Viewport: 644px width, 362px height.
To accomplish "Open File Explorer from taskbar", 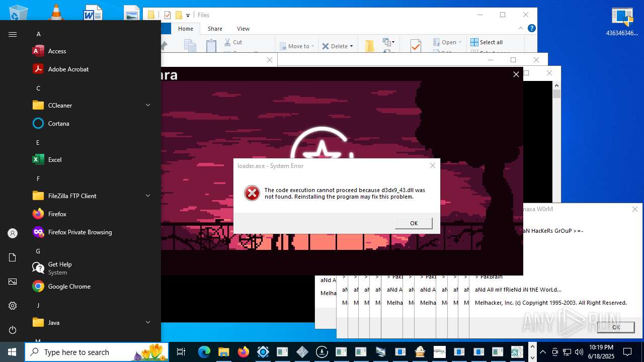I will click(223, 352).
